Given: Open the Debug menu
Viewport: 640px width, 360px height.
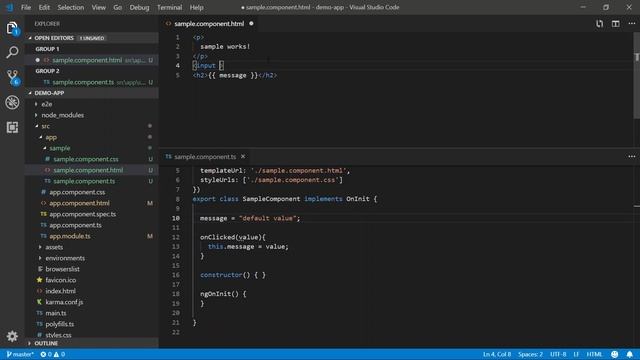Looking at the screenshot, I should pyautogui.click(x=139, y=7).
